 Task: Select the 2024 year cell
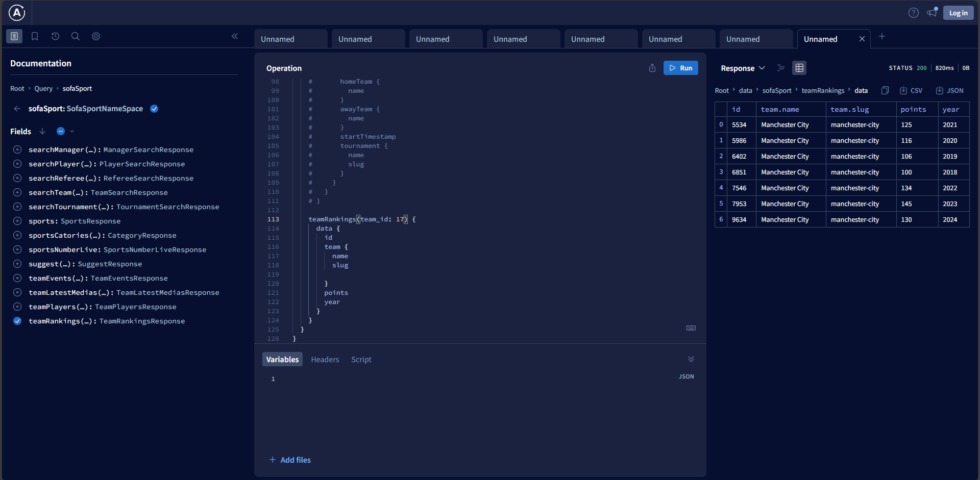(x=953, y=219)
